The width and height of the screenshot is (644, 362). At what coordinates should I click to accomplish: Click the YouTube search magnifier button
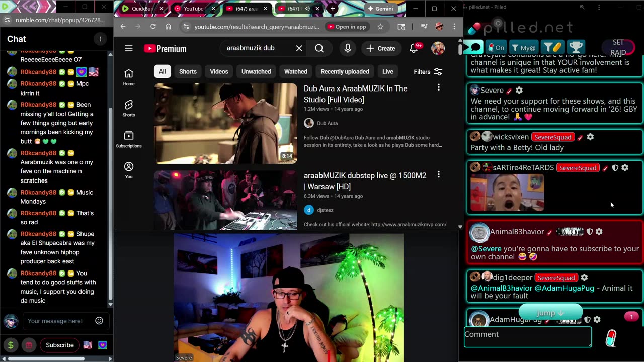pyautogui.click(x=319, y=48)
